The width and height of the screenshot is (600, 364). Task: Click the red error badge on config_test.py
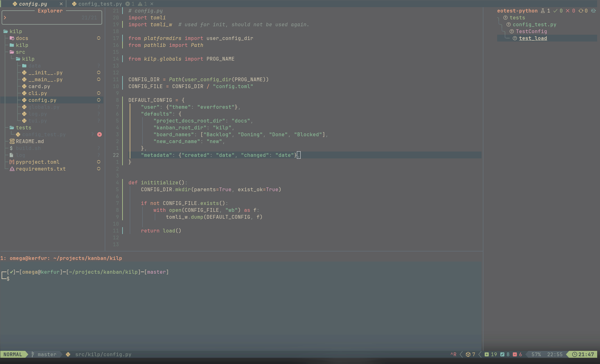point(99,135)
